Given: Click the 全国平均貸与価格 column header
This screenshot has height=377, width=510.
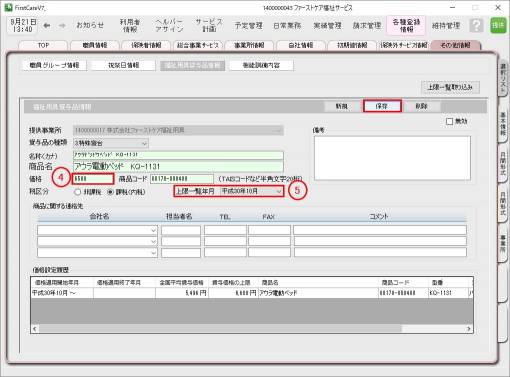Looking at the screenshot, I should pos(182,283).
